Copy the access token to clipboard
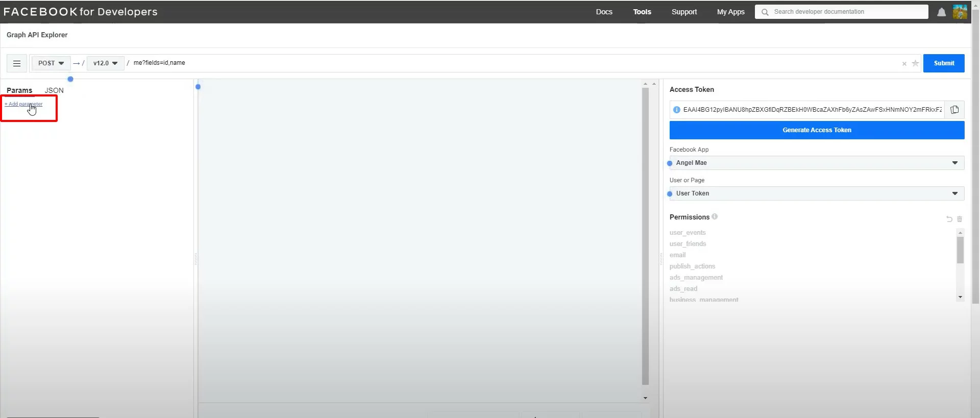 click(954, 110)
